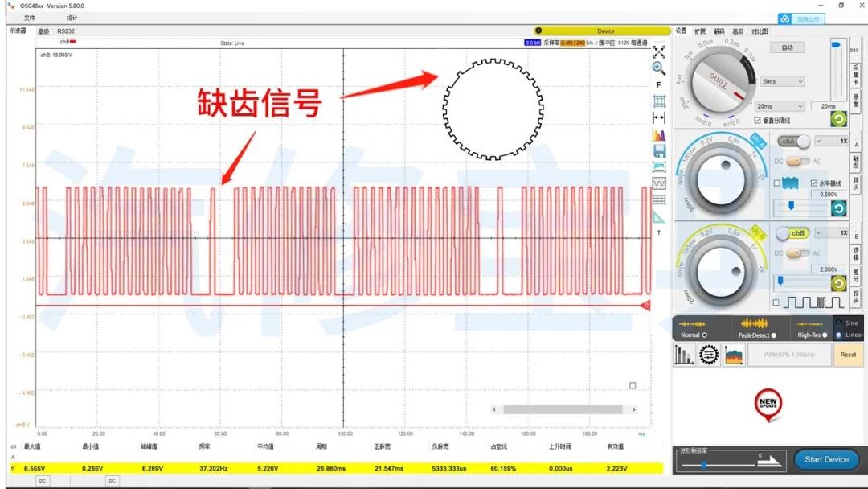Click the fit-to-screen expand arrows icon
868x489 pixels.
659,52
